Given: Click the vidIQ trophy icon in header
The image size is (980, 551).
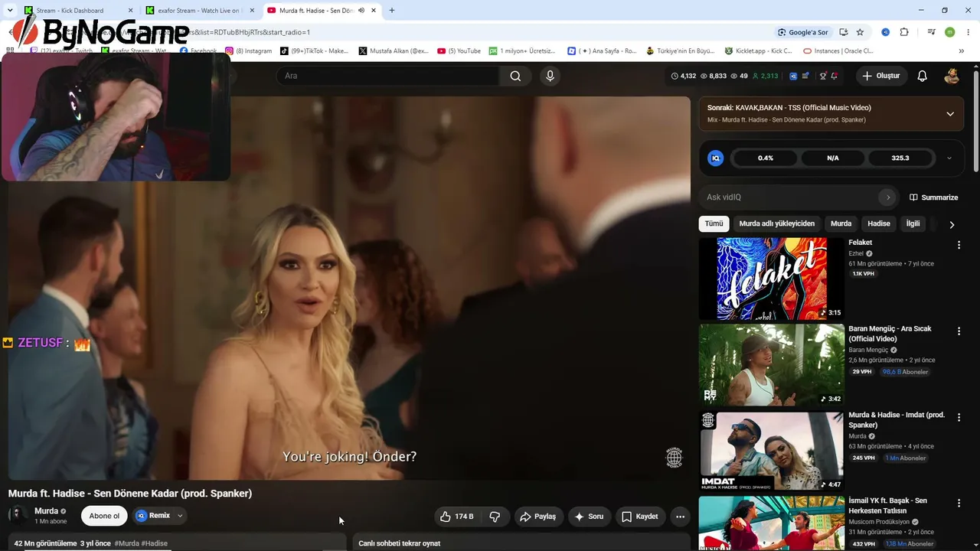Looking at the screenshot, I should (823, 76).
